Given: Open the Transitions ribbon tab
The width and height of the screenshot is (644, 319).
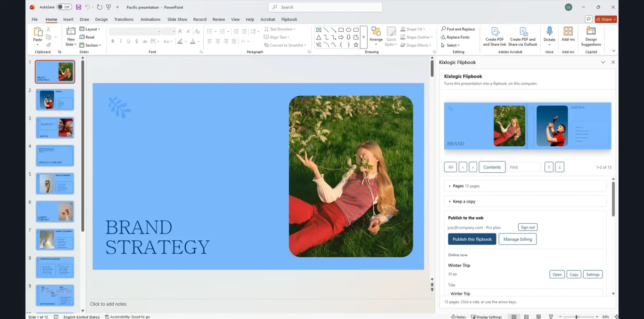Looking at the screenshot, I should [124, 19].
